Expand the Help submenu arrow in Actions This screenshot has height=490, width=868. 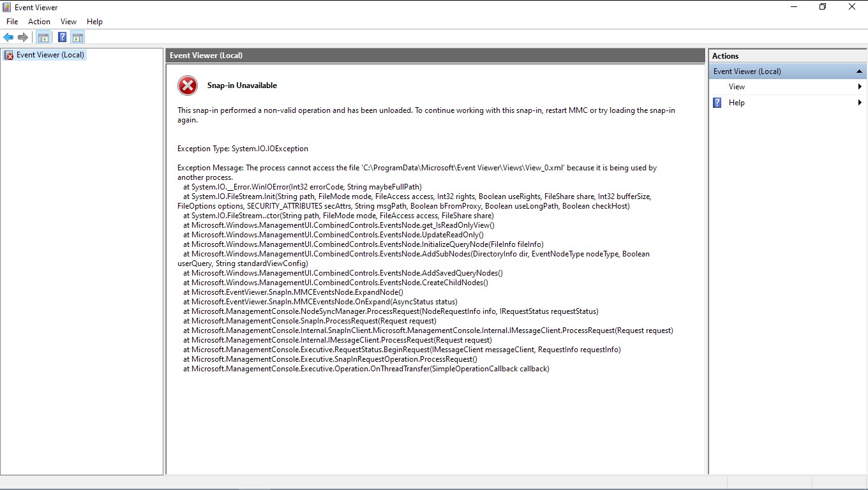click(x=860, y=103)
